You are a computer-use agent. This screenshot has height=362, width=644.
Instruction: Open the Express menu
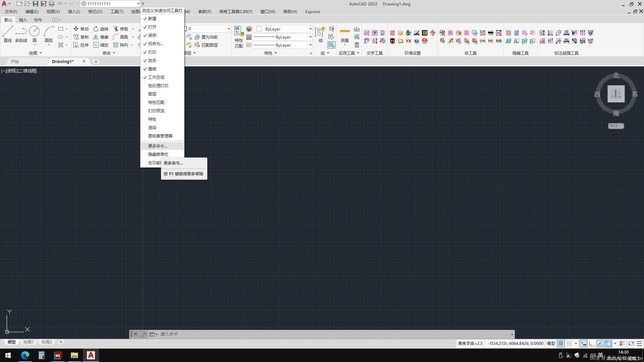click(313, 12)
